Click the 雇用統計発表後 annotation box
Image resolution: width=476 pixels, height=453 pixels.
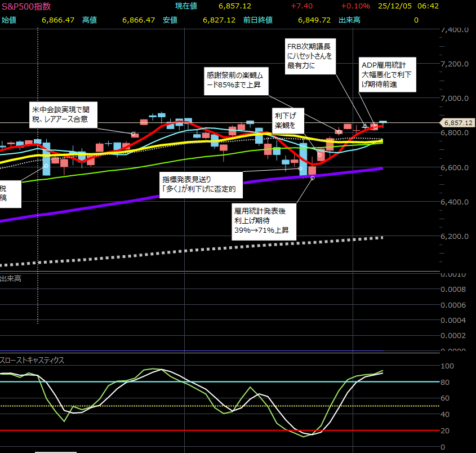click(x=263, y=221)
